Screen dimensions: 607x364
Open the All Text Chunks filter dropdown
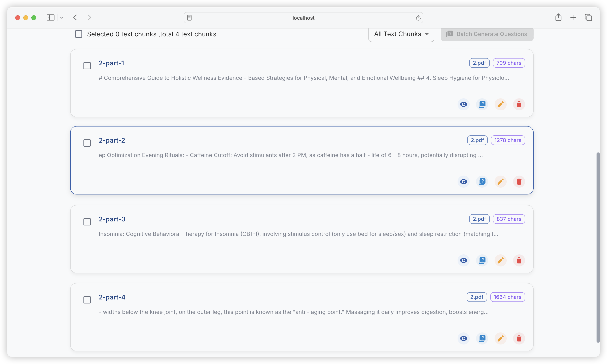[x=401, y=34]
